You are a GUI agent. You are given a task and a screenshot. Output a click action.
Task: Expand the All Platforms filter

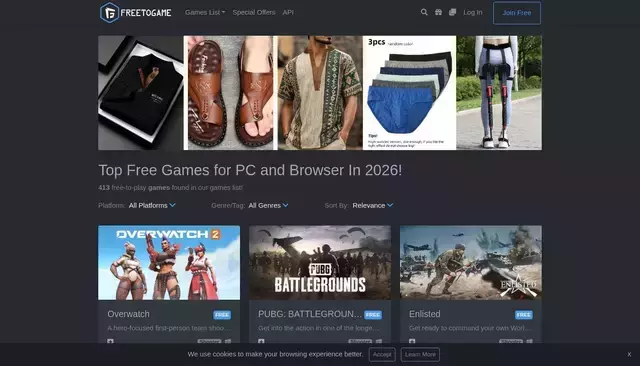[x=152, y=205]
